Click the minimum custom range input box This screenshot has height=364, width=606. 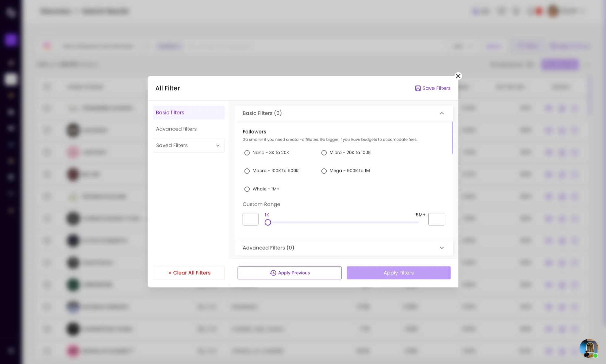pos(250,219)
